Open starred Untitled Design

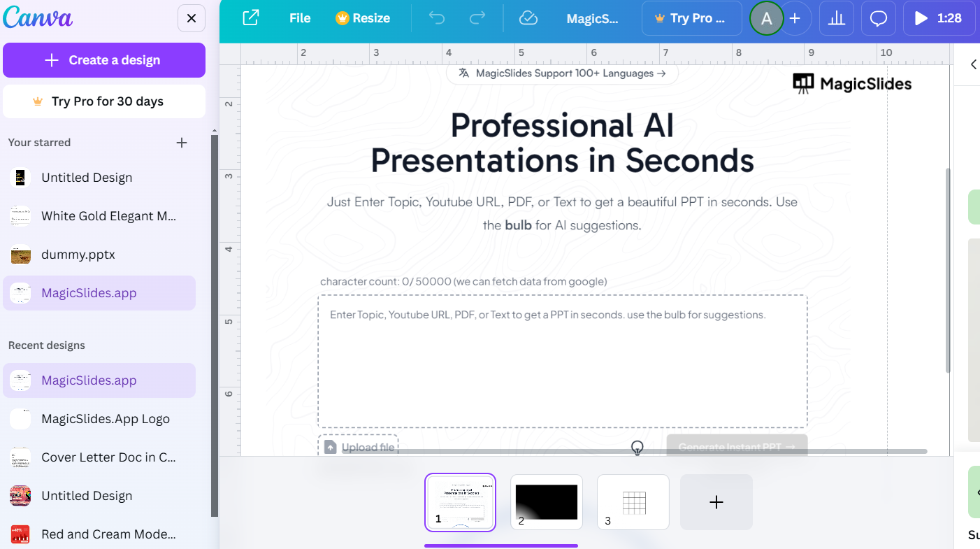pos(99,178)
